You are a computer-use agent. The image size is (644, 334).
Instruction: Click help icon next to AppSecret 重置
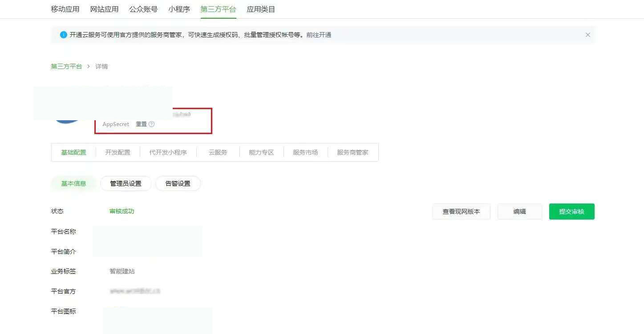tap(151, 124)
